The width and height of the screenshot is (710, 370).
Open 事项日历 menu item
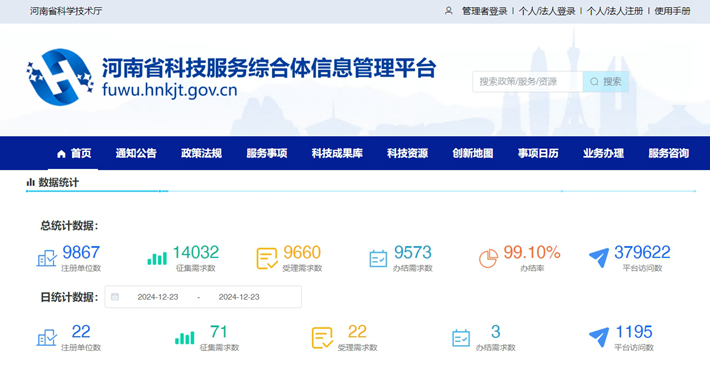[x=538, y=154]
